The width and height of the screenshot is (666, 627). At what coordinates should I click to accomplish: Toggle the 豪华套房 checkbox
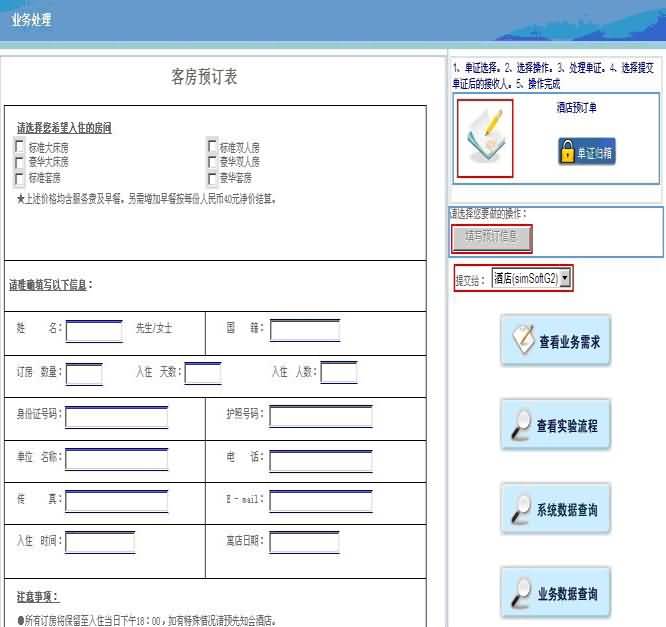pos(212,178)
